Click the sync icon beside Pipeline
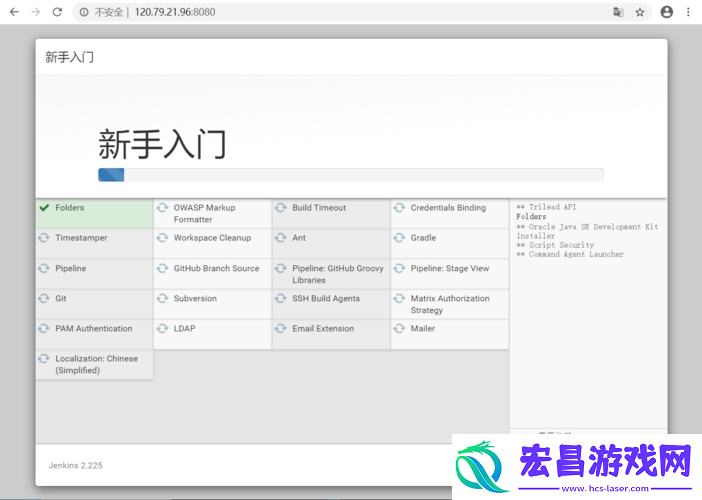702x500 pixels. click(44, 268)
